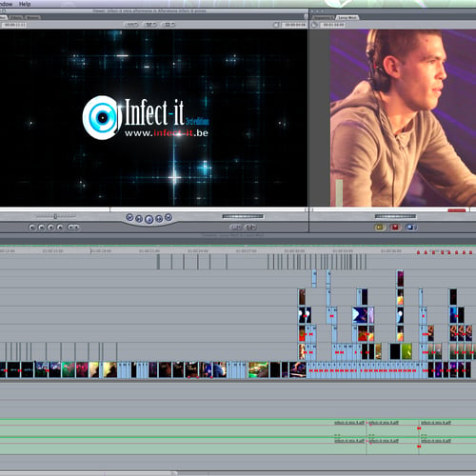Click the Match Frame button in Viewer

[x=32, y=228]
